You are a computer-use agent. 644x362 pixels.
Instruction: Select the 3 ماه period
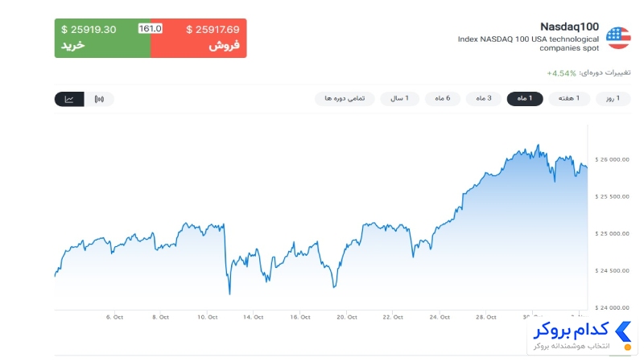[484, 98]
